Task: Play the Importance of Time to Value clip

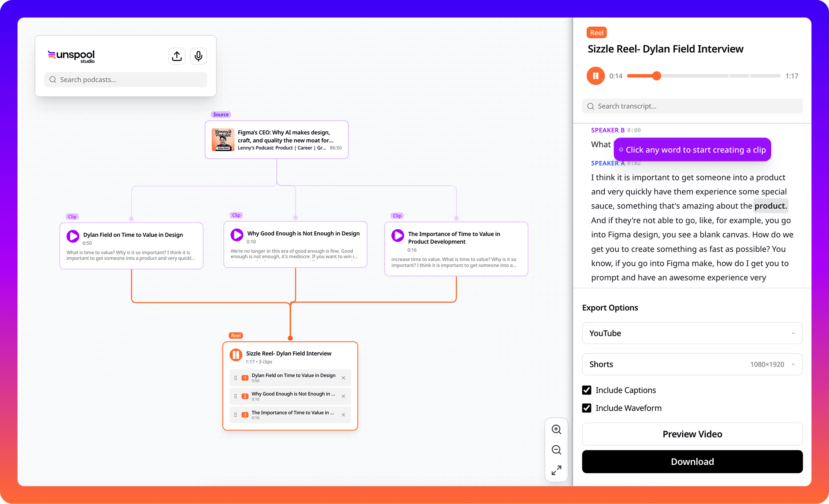Action: (397, 236)
